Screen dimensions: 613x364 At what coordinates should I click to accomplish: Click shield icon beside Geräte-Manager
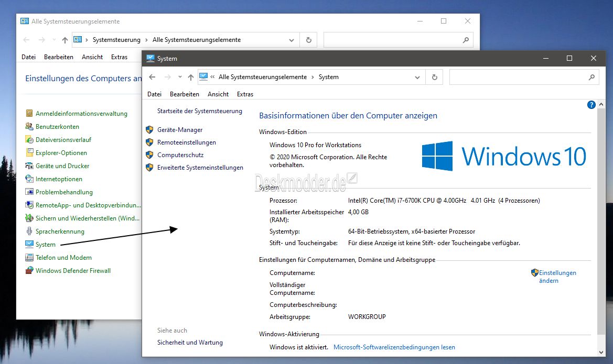click(x=149, y=130)
